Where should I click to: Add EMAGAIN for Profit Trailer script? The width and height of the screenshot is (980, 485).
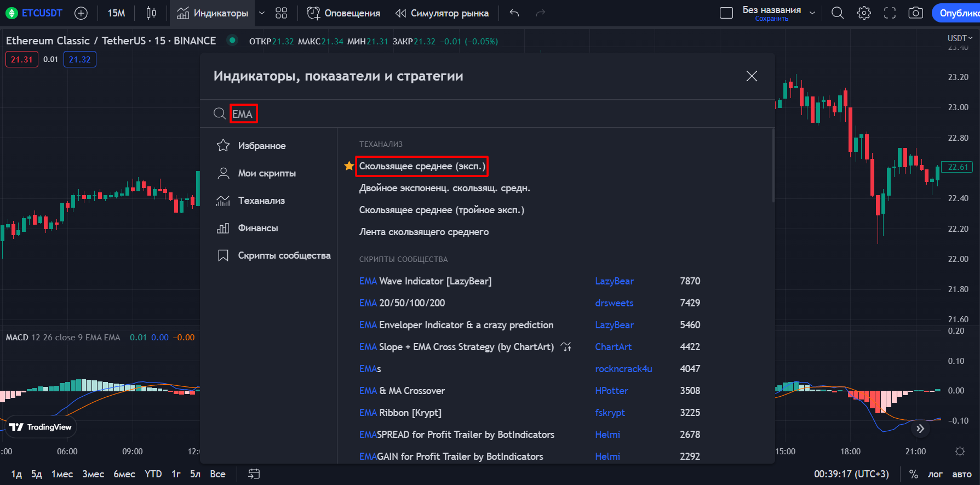tap(451, 457)
